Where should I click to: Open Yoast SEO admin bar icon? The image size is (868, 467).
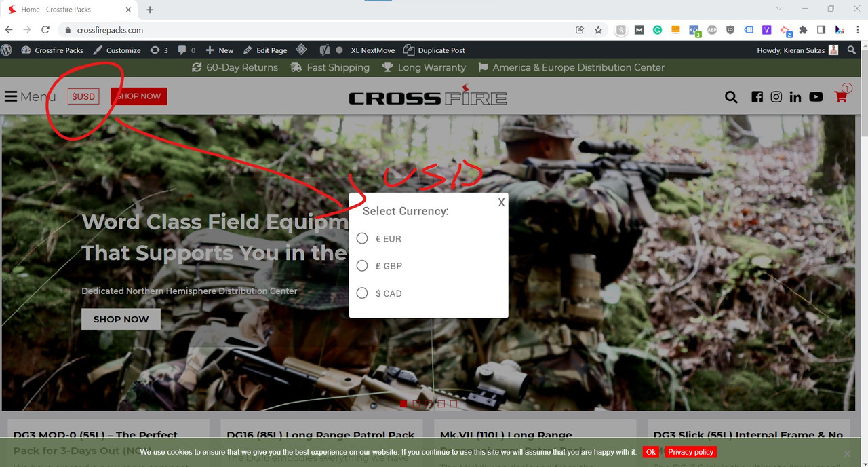point(324,50)
